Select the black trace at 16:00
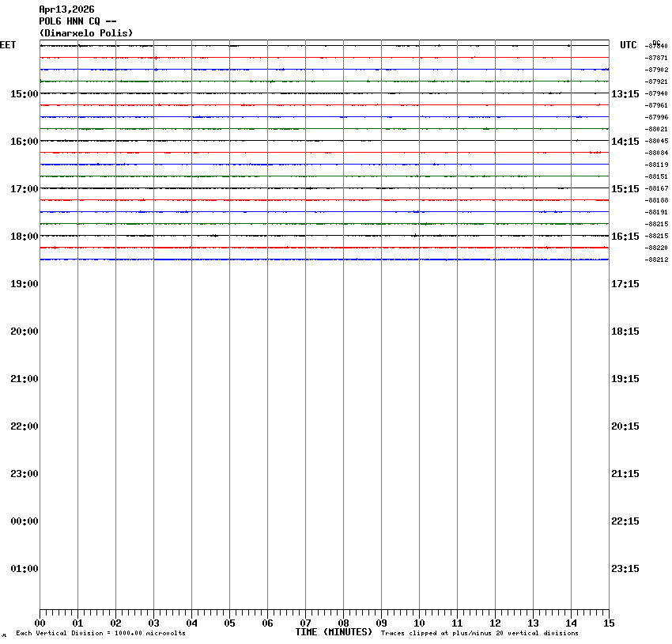The height and width of the screenshot is (644, 672). (x=324, y=141)
